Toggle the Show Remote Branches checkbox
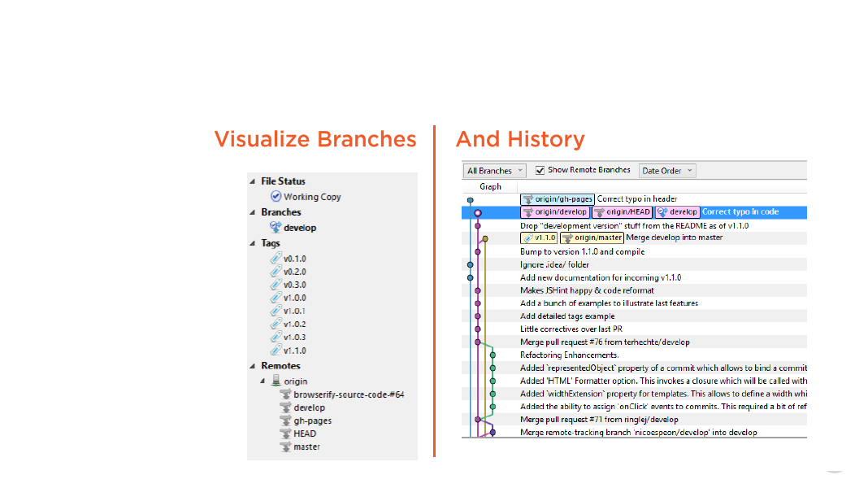This screenshot has width=868, height=488. coord(540,171)
